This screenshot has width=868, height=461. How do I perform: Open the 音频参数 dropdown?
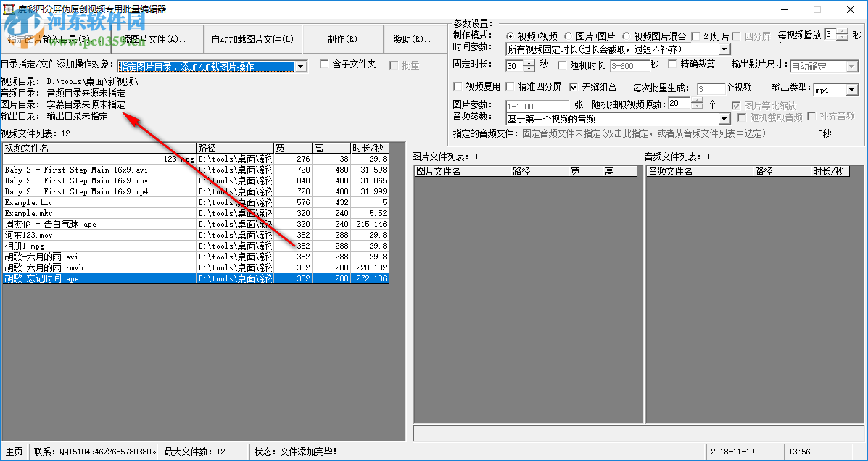click(725, 118)
